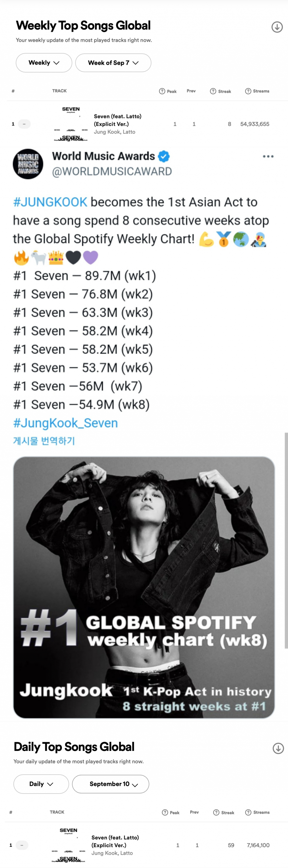
Task: Click the Korean translate post link
Action: (x=44, y=441)
